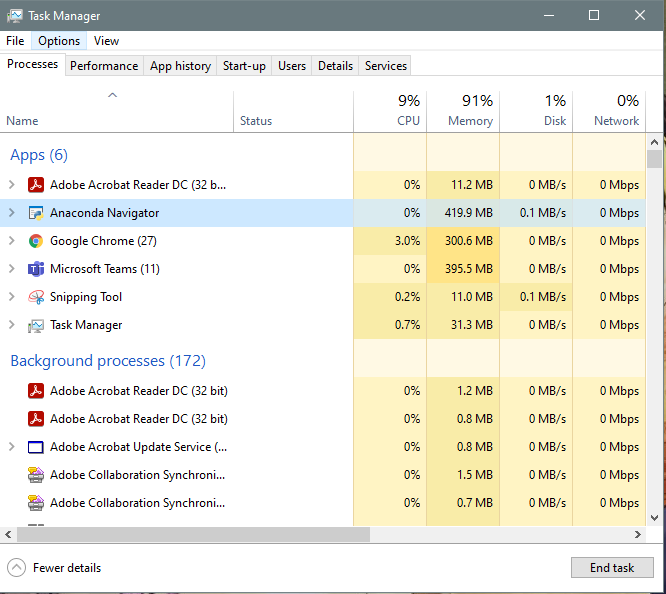Switch to the Performance tab
The height and width of the screenshot is (594, 666).
pos(104,66)
